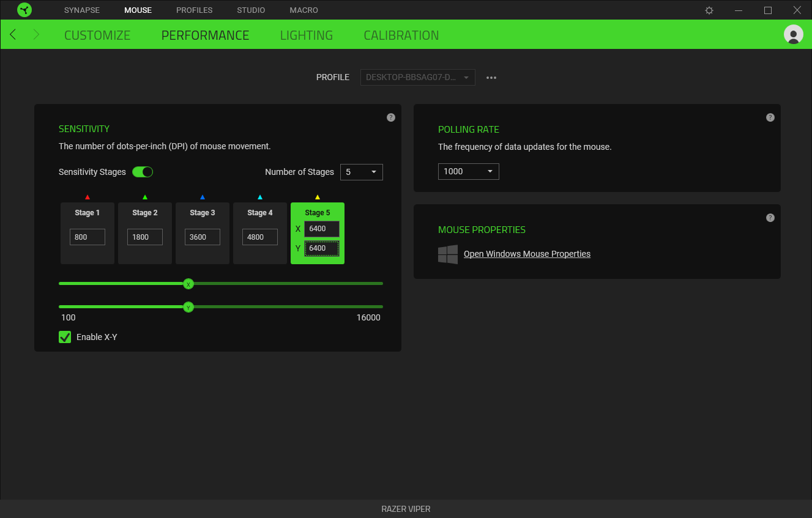This screenshot has height=518, width=812.
Task: Select the Stage 4 card
Action: click(260, 233)
